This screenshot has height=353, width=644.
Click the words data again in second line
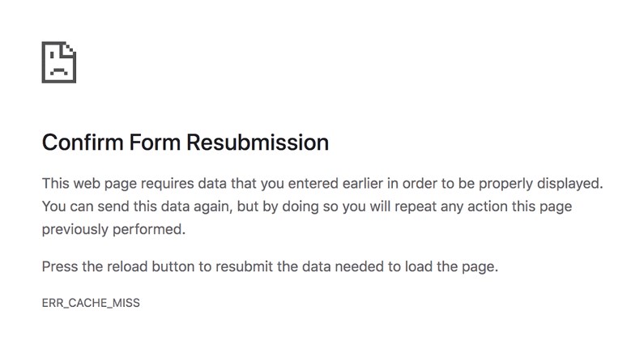click(198, 206)
